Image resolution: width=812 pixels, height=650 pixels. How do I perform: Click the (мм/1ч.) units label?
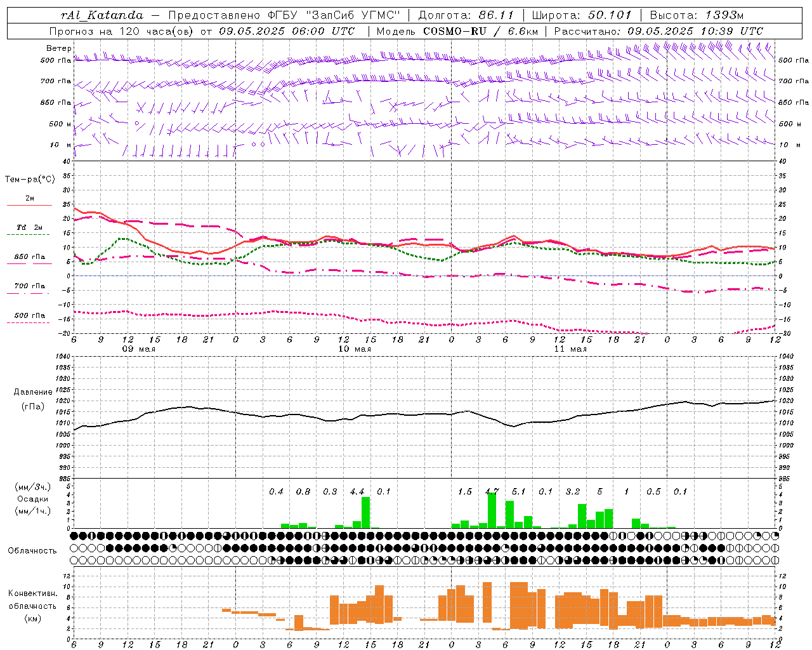(x=32, y=511)
